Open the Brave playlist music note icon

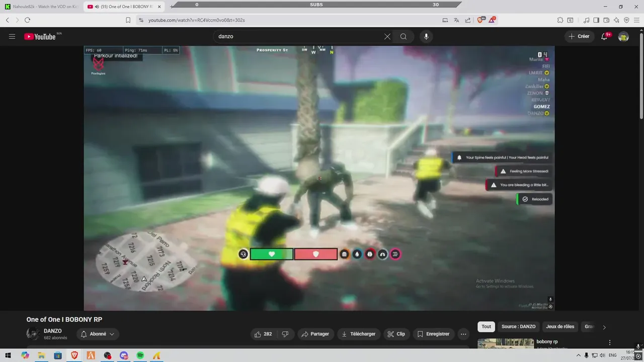[x=586, y=20]
